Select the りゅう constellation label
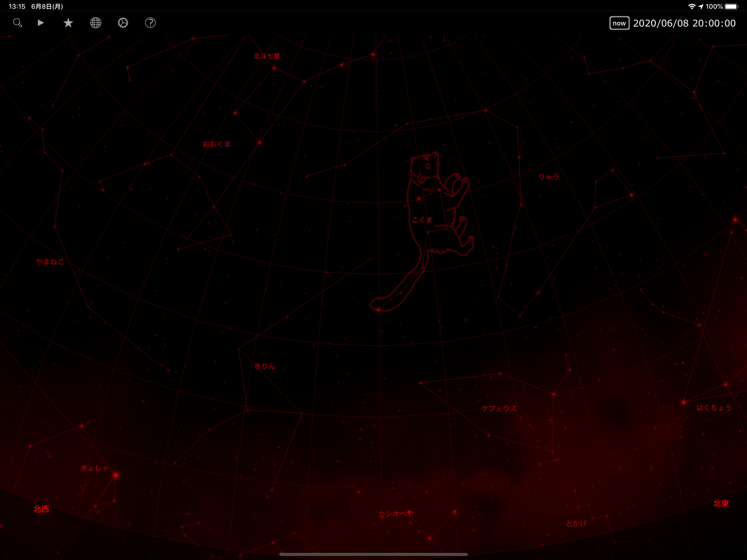 click(549, 176)
